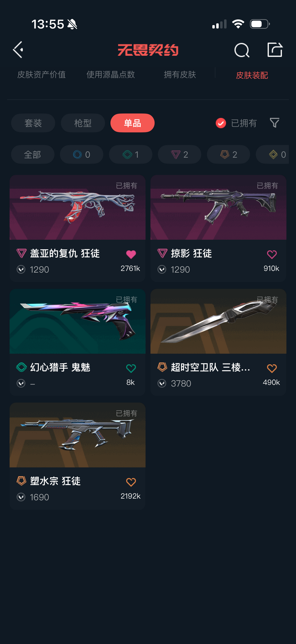The image size is (296, 644).
Task: Select the blue circle tier filter
Action: [x=82, y=154]
